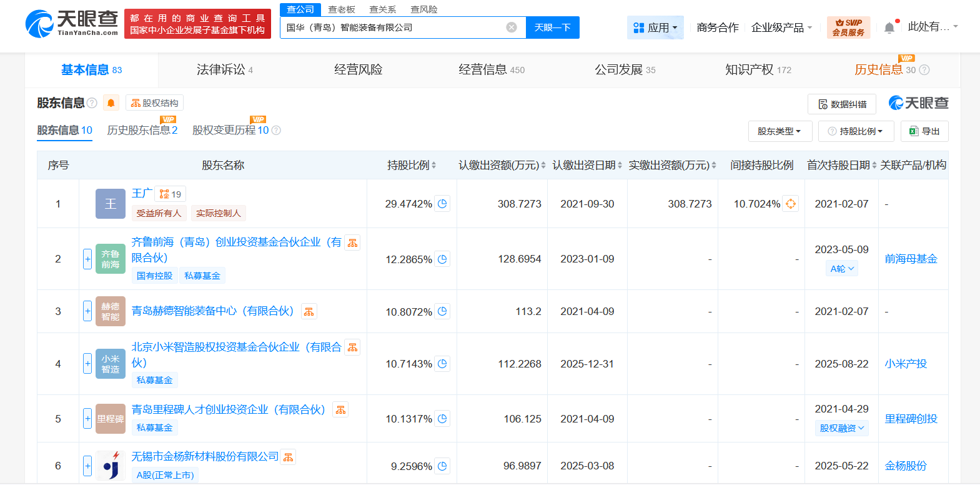Click equity icon beside 无锡市金杨新材料股份有限公司
980x485 pixels.
[288, 457]
